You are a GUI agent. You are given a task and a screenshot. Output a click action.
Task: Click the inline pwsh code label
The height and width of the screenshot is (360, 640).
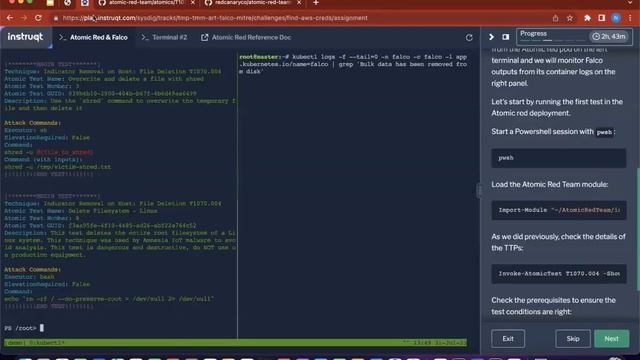[x=604, y=132]
